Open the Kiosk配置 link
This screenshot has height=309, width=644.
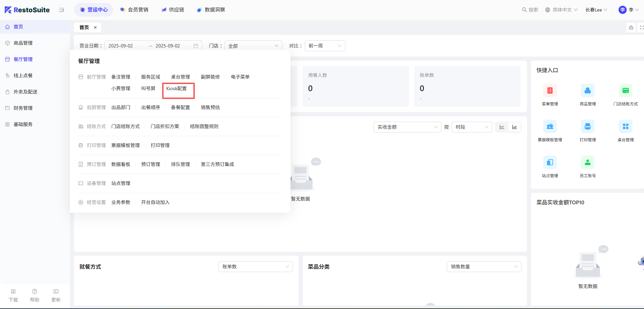click(176, 88)
